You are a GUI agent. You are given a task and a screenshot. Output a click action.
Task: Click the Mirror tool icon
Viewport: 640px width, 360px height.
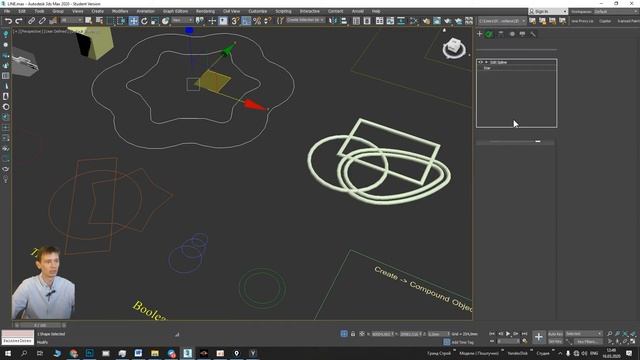[333, 20]
